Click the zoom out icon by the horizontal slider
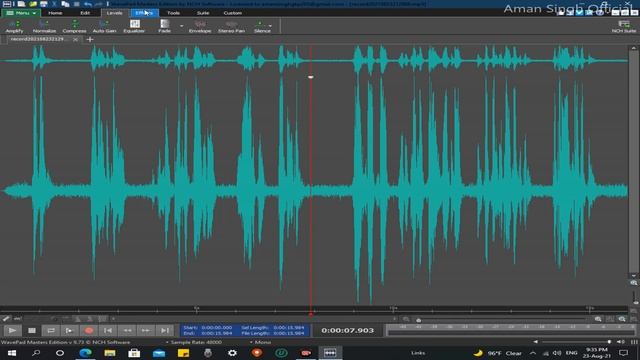Image resolution: width=640 pixels, height=360 pixels. 406,319
